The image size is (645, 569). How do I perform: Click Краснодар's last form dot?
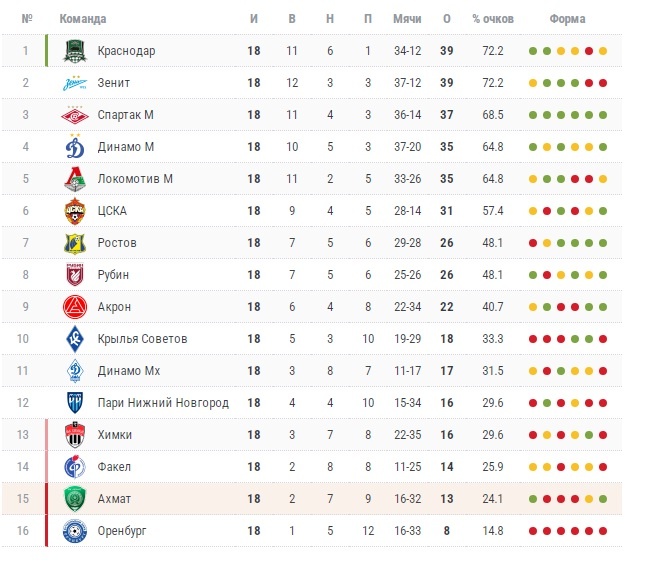click(x=603, y=51)
